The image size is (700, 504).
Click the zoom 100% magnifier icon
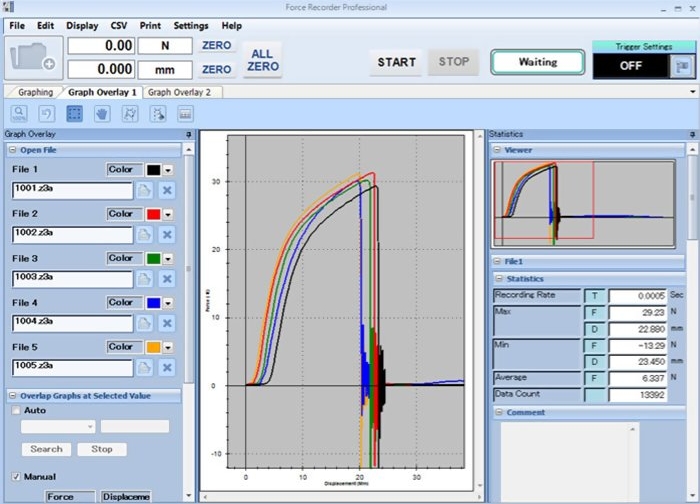point(21,114)
